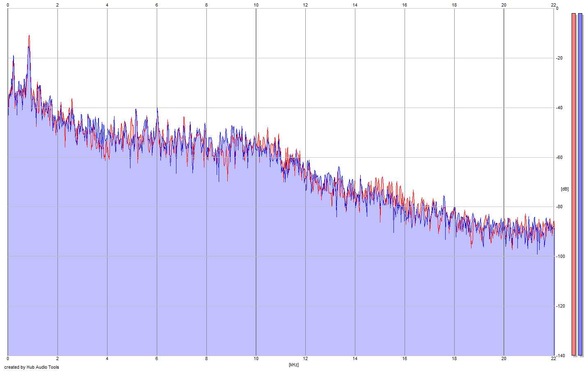Click the blue channel level meter bar
588x372 pixels.
580,184
